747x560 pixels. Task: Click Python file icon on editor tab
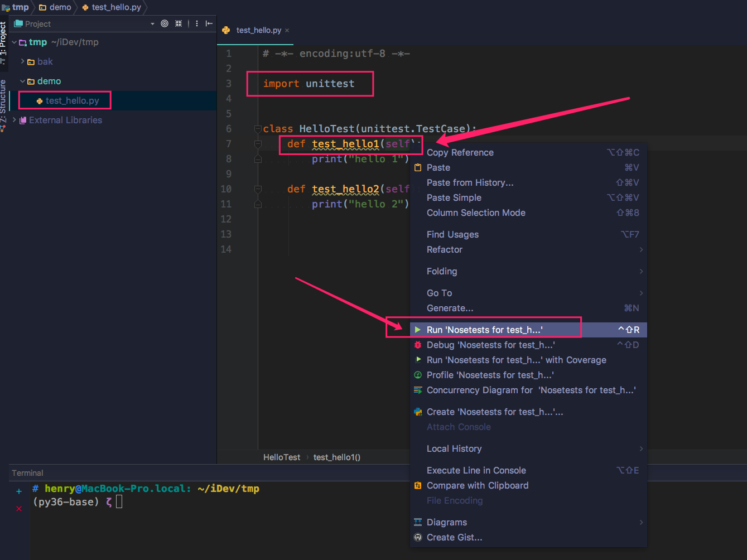pyautogui.click(x=226, y=30)
